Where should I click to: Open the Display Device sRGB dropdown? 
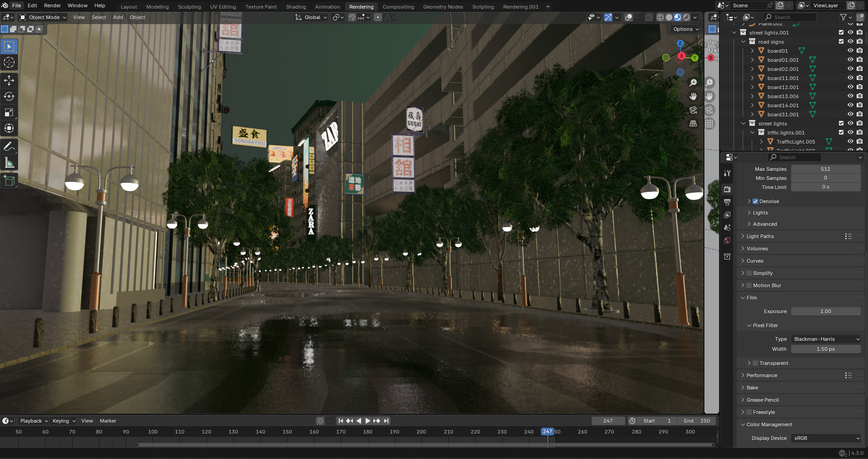pyautogui.click(x=826, y=438)
